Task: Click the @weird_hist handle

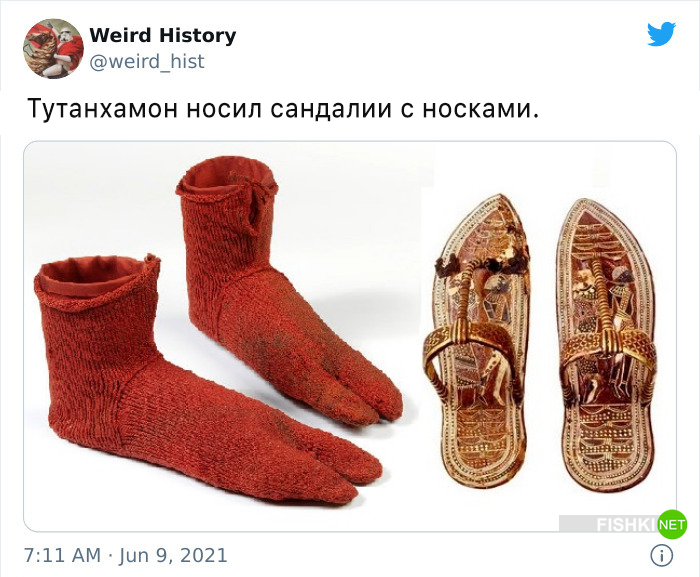Action: point(147,61)
